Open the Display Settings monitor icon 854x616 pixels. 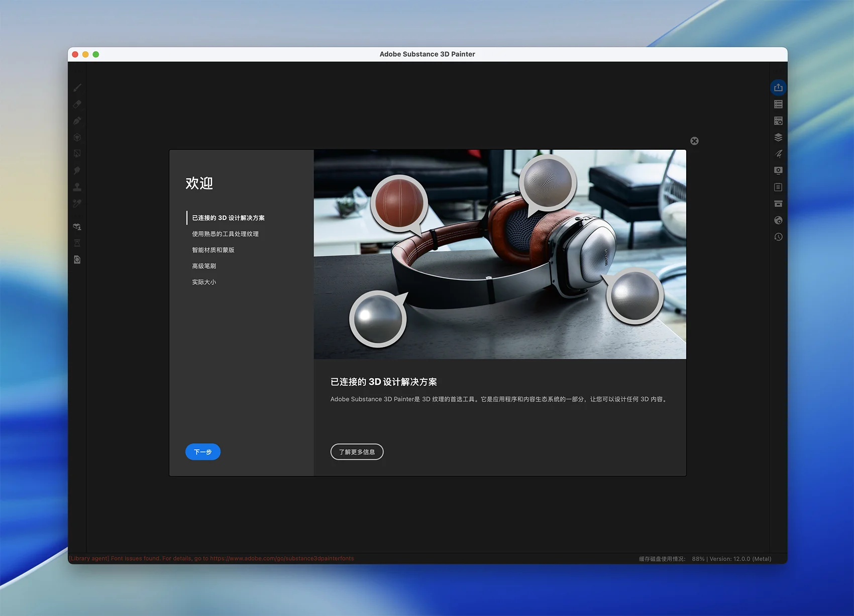[778, 170]
